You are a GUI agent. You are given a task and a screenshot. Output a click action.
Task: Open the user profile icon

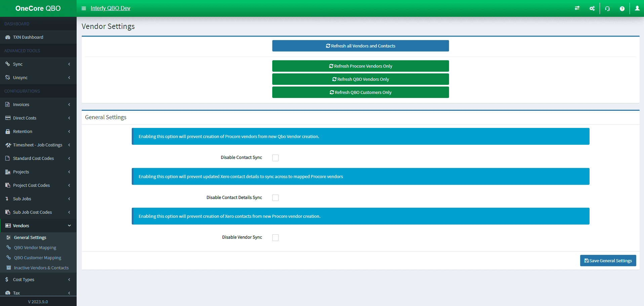click(x=637, y=8)
